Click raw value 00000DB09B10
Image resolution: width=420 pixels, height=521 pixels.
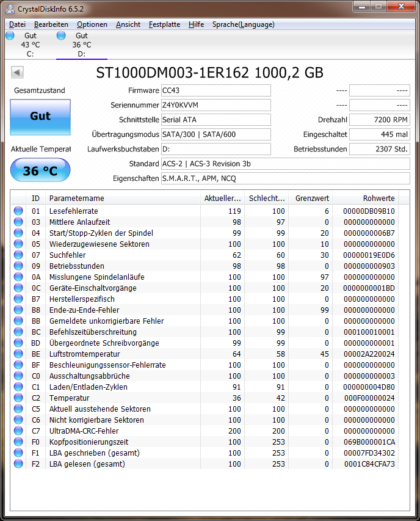369,211
